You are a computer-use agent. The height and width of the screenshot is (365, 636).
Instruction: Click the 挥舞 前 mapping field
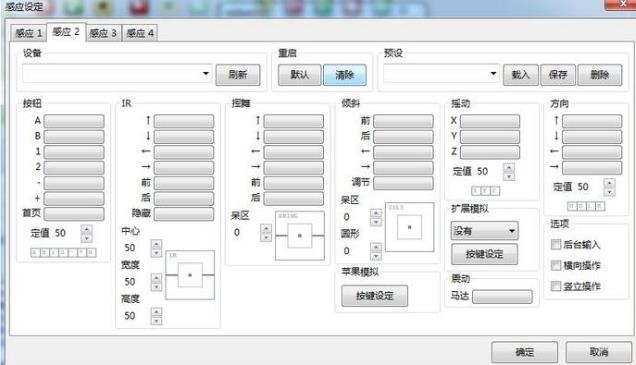point(294,182)
